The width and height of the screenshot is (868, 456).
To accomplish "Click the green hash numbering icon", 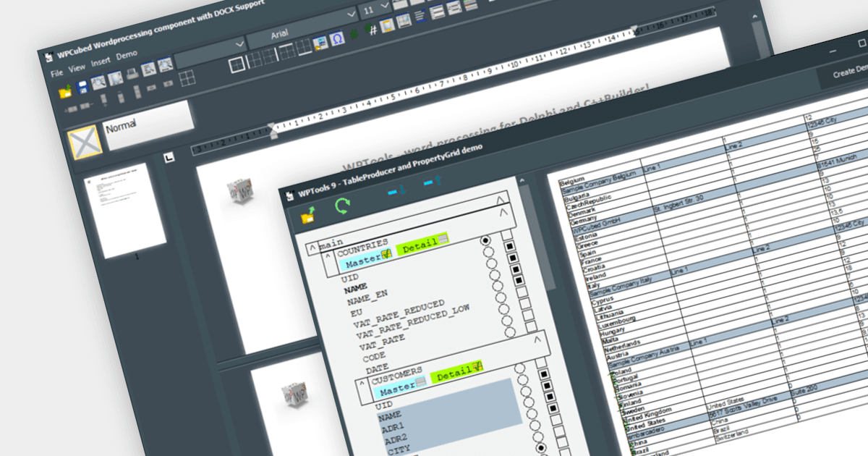I will click(x=354, y=33).
